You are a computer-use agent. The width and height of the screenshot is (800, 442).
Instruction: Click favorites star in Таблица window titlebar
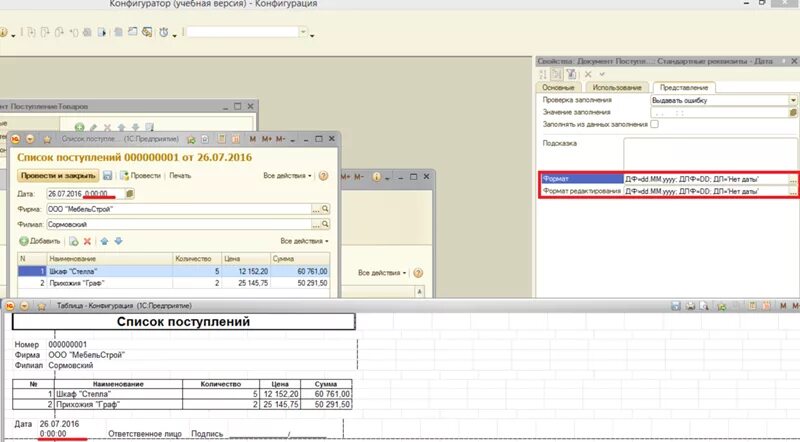[x=42, y=306]
